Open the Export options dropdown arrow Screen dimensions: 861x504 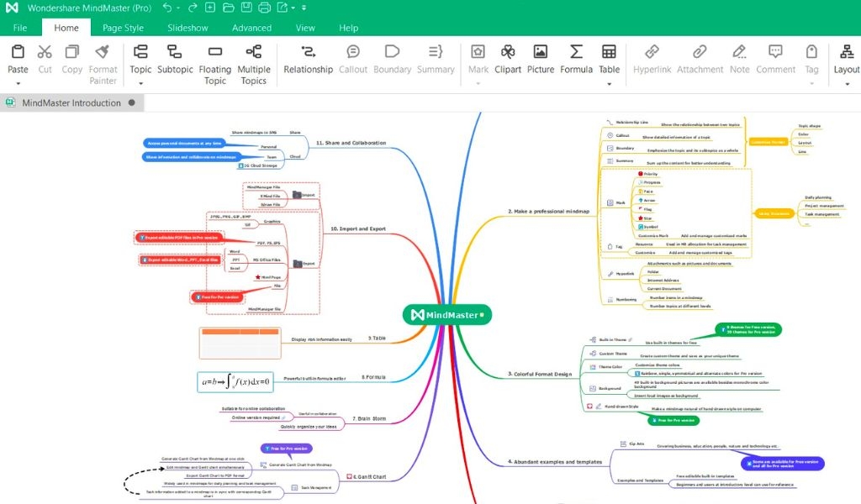[293, 8]
